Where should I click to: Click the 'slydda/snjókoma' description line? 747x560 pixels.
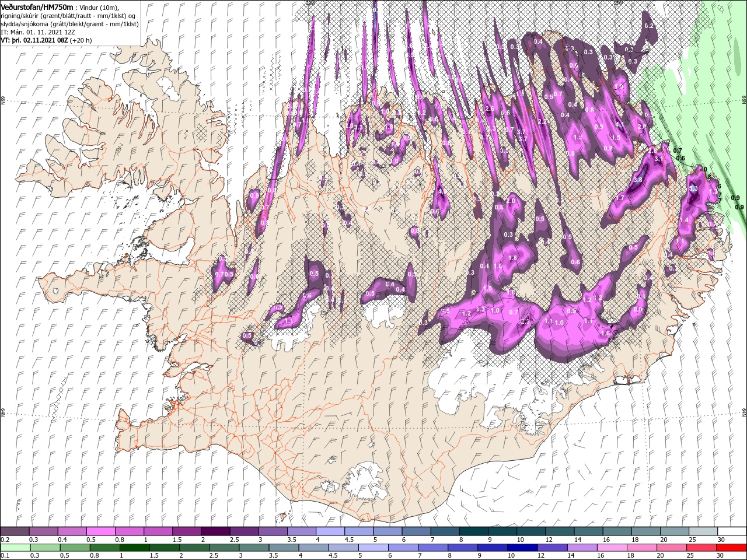[x=68, y=24]
